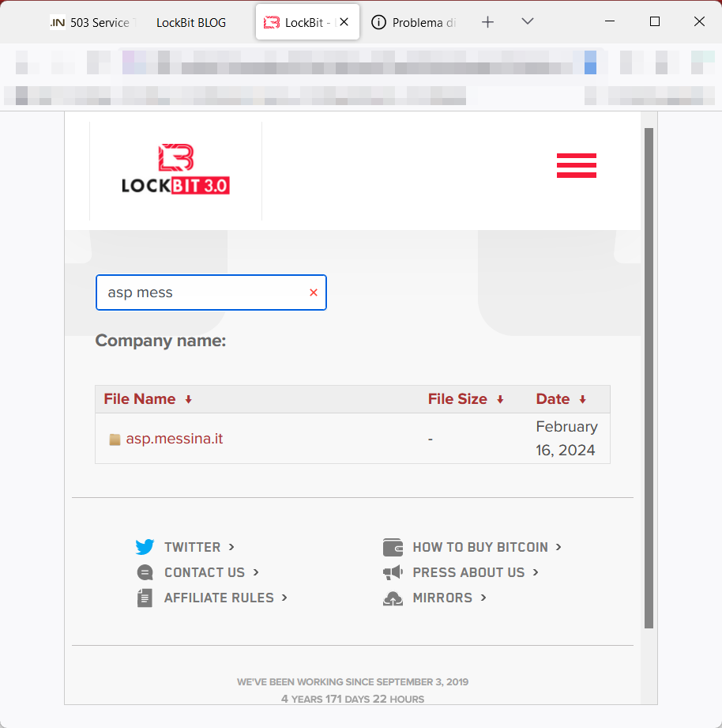Image resolution: width=722 pixels, height=728 pixels.
Task: Click the Contact Us chat bubble icon
Action: [145, 572]
